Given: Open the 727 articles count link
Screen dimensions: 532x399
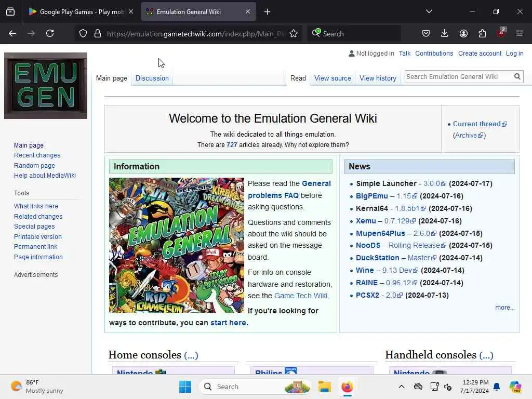Looking at the screenshot, I should pos(232,145).
